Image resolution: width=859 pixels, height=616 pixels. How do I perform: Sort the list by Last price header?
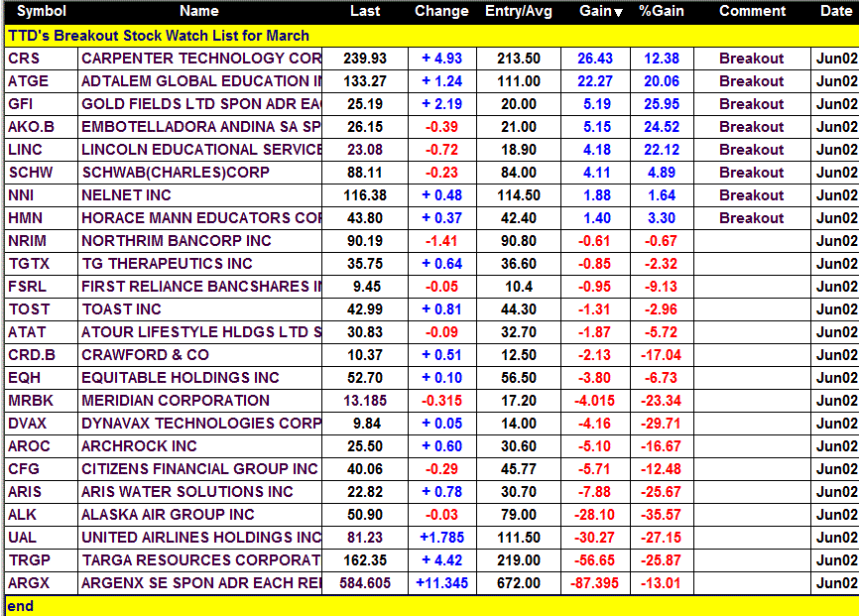(365, 11)
